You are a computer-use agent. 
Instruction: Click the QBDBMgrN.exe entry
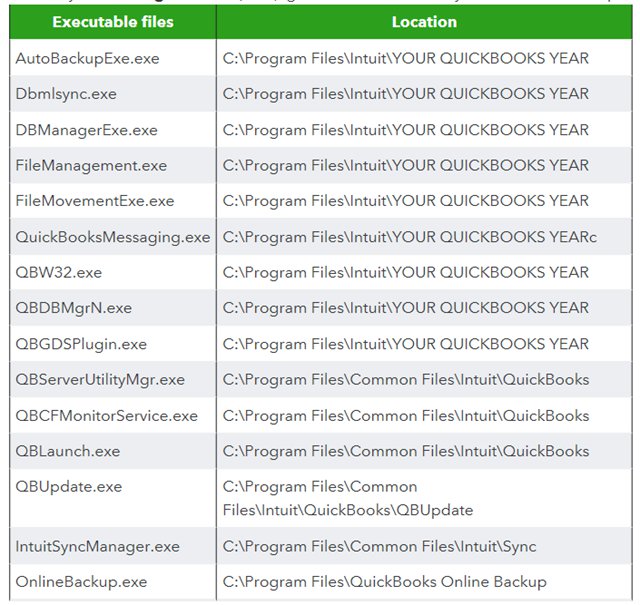pos(74,308)
